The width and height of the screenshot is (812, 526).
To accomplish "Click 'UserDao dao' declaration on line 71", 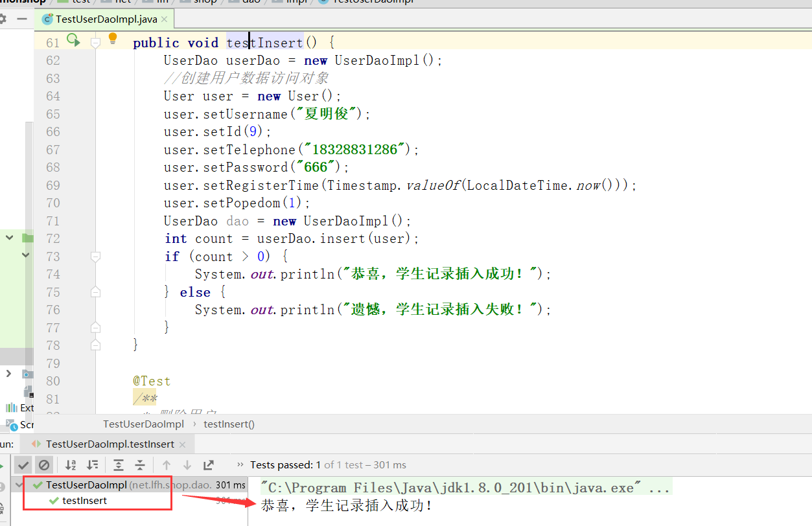I will pyautogui.click(x=206, y=221).
